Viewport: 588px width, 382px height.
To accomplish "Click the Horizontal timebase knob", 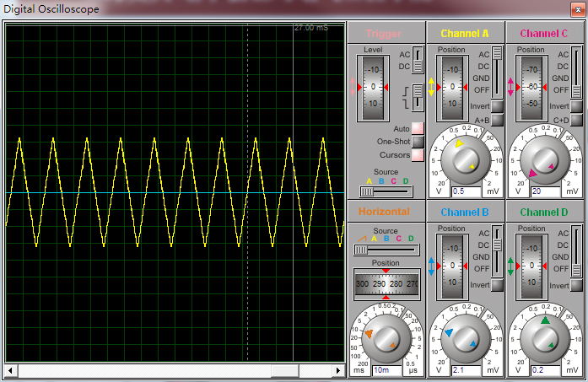I will pos(386,339).
